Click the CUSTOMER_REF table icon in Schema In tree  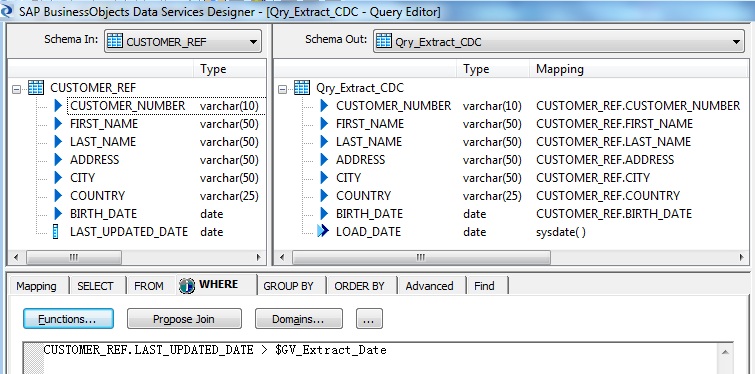36,88
